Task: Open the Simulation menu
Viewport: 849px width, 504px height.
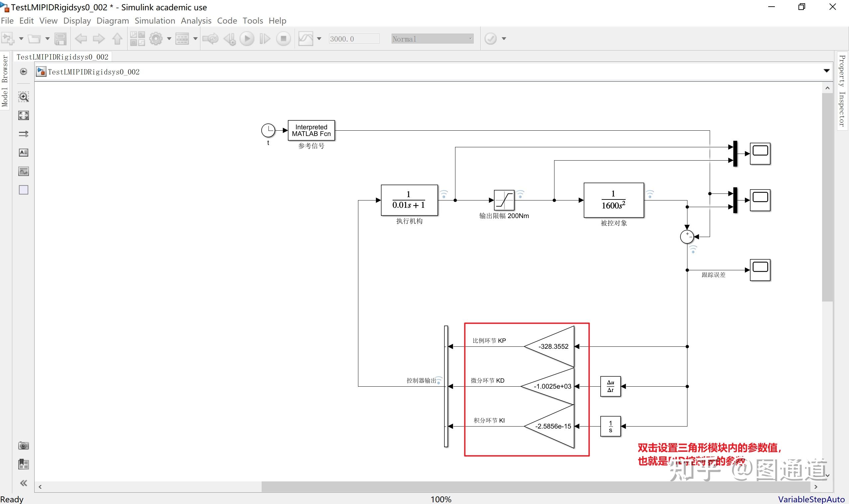Action: point(155,21)
